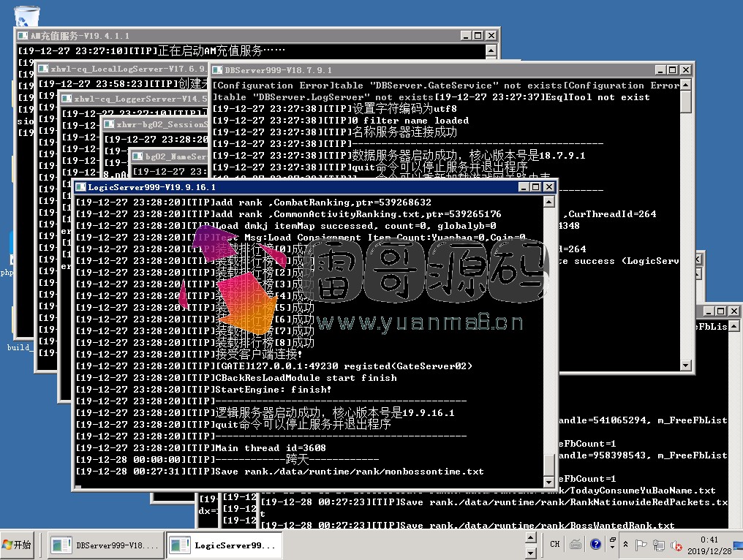Open AM充值服务 window system menu icon
The image size is (743, 560).
coord(22,36)
